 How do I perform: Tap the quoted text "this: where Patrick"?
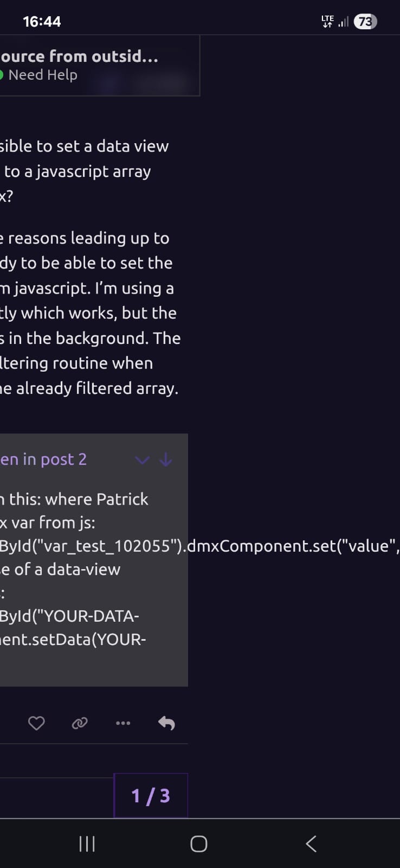point(75,499)
